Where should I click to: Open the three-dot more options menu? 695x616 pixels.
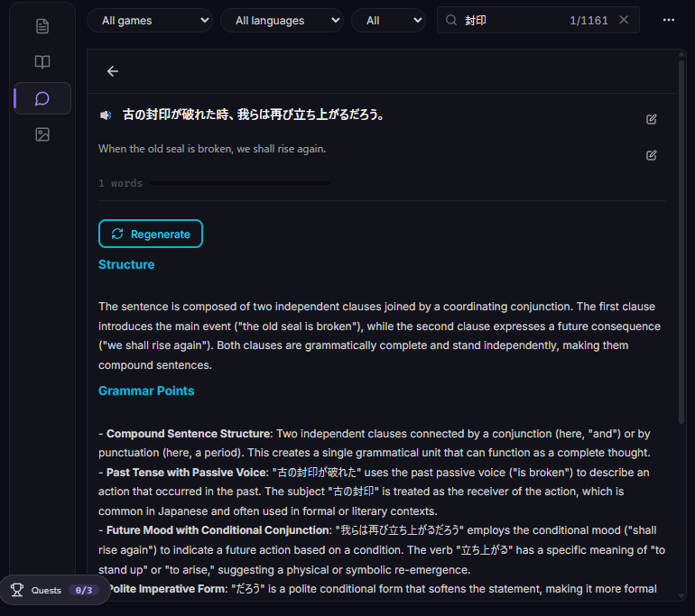coord(669,20)
